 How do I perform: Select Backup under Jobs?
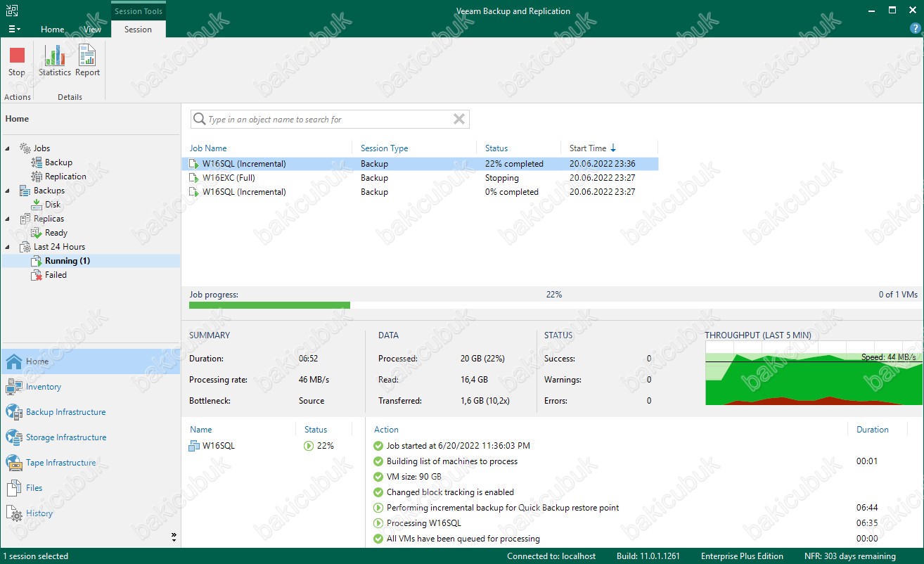pyautogui.click(x=58, y=162)
